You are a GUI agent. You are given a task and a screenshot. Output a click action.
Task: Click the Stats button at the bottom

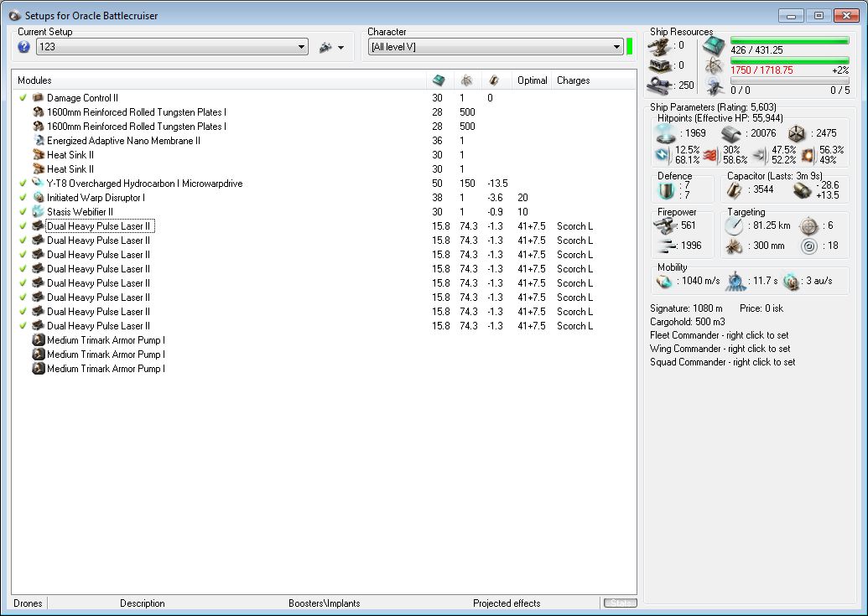pos(620,603)
